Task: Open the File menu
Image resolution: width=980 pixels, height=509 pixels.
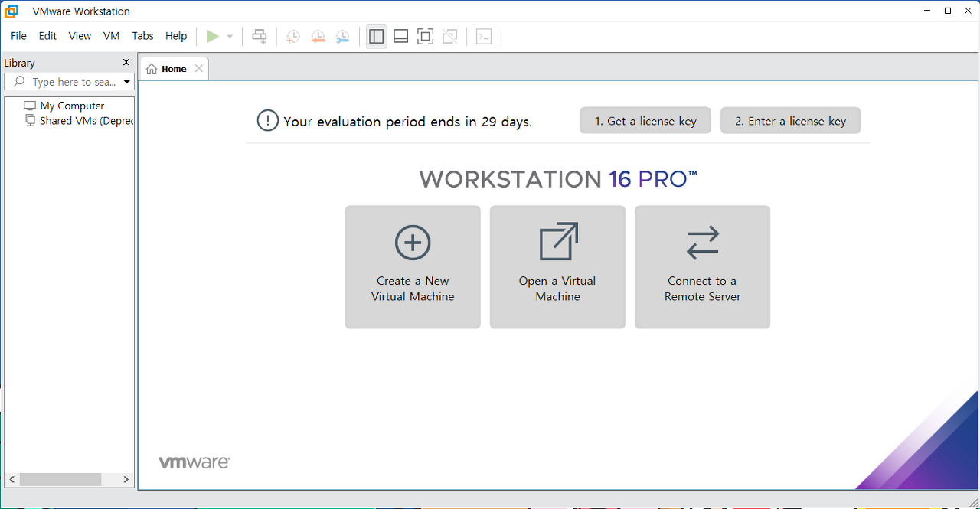Action: tap(18, 36)
